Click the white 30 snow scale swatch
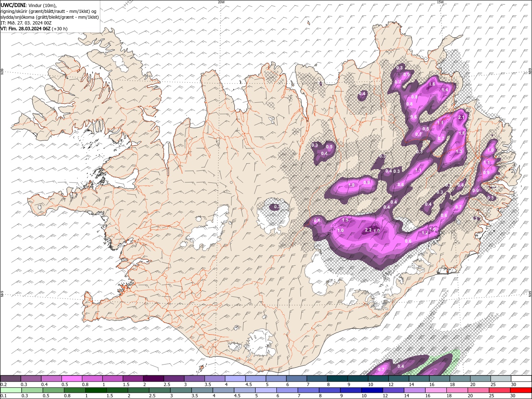Image resolution: width=532 pixels, height=399 pixels. tap(521, 378)
